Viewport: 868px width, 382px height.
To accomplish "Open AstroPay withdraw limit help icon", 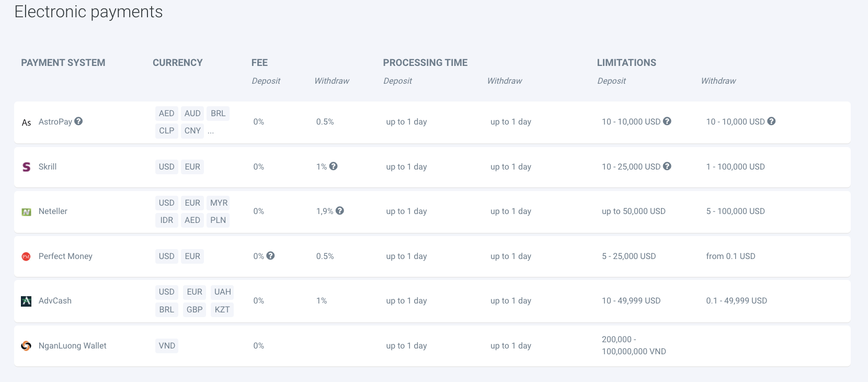I will 771,121.
